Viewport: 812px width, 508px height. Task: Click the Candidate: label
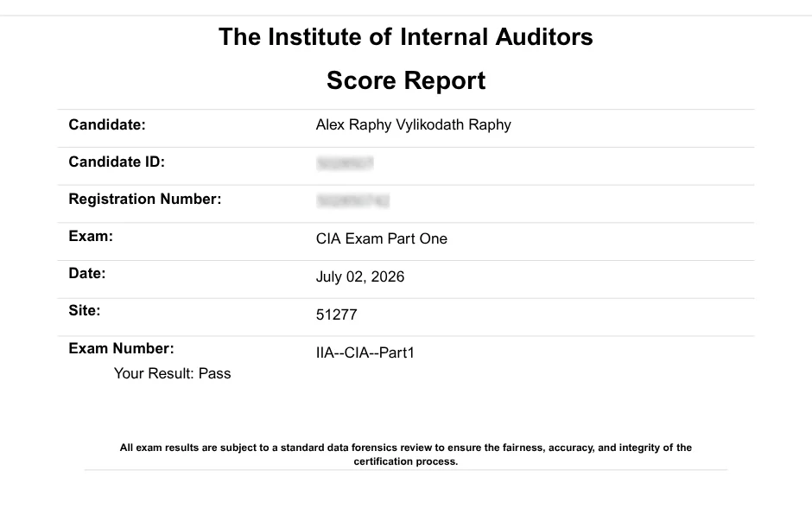point(107,124)
